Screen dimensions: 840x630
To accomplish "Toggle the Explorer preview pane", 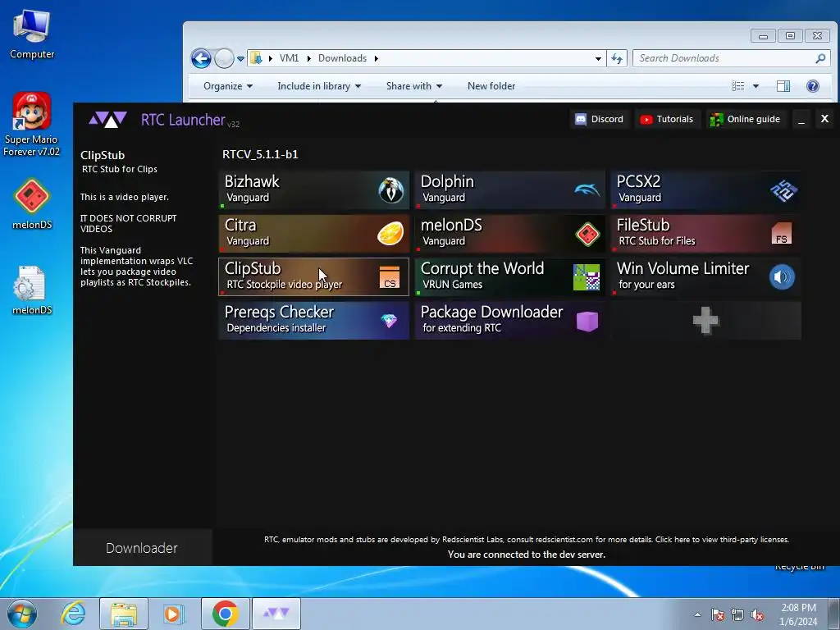I will [x=783, y=85].
